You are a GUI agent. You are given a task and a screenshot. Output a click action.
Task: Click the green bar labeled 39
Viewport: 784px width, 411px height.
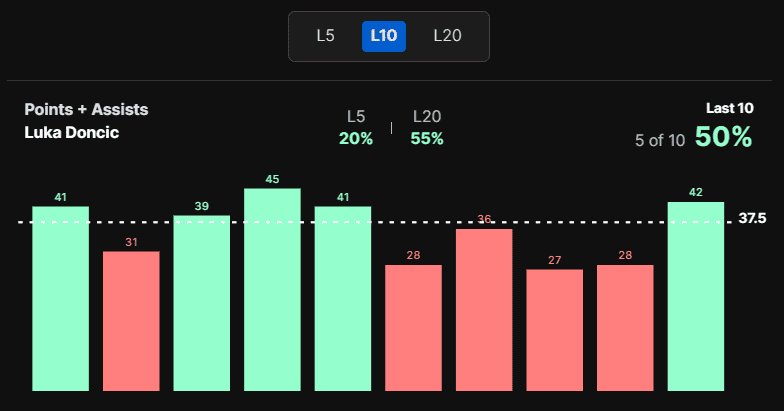(202, 302)
